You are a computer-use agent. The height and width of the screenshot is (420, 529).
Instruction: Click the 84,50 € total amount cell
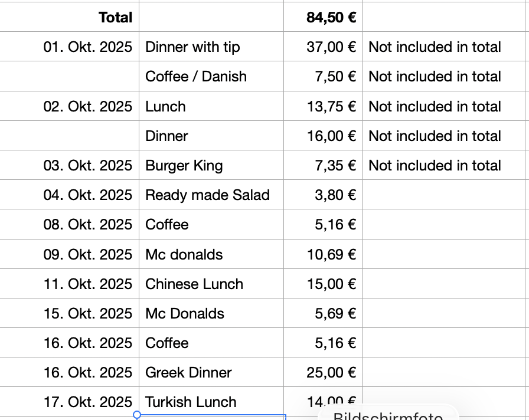pos(331,17)
